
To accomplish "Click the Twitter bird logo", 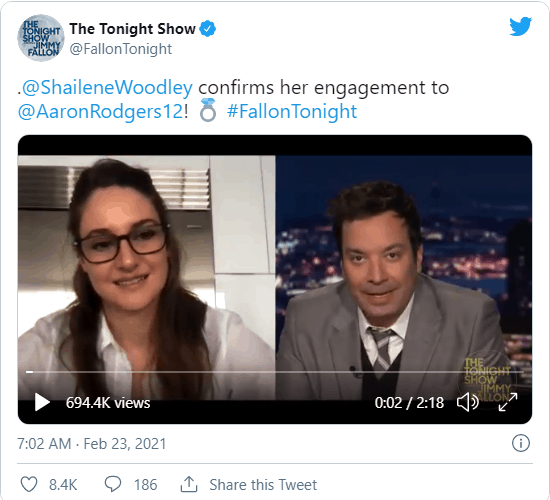I will click(x=521, y=26).
